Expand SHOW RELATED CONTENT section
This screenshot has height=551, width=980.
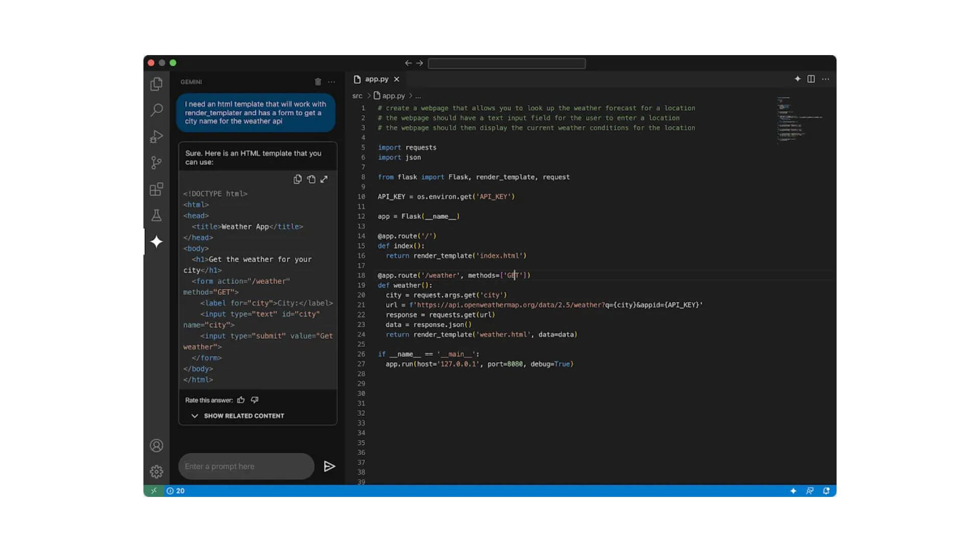pyautogui.click(x=238, y=416)
